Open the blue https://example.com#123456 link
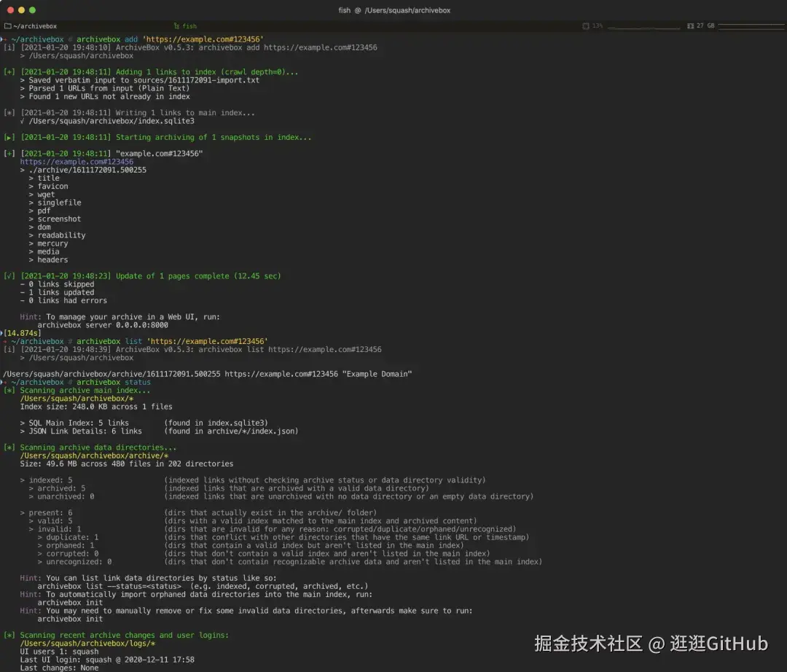The image size is (787, 672). [77, 162]
